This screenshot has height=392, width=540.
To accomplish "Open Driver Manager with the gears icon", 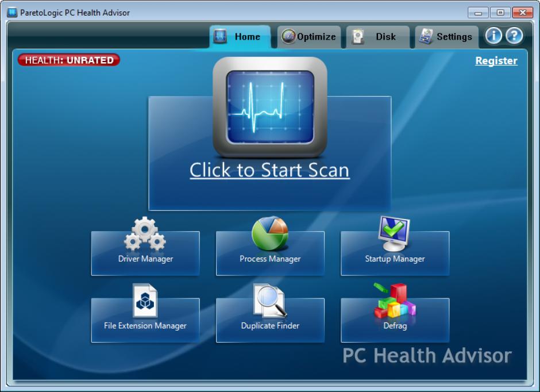I will click(x=145, y=236).
